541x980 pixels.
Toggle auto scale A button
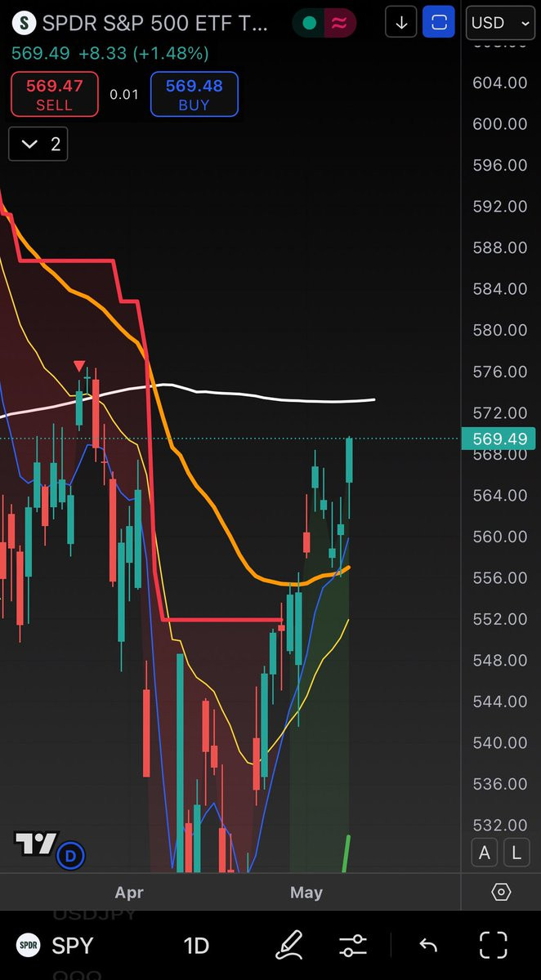point(485,853)
